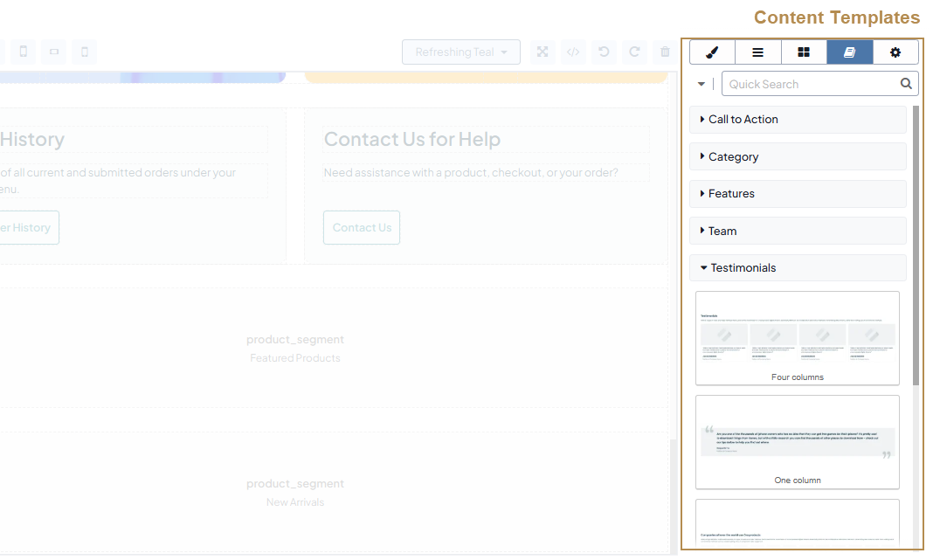Redo the last change
Screen dimensions: 933x560
(x=634, y=52)
